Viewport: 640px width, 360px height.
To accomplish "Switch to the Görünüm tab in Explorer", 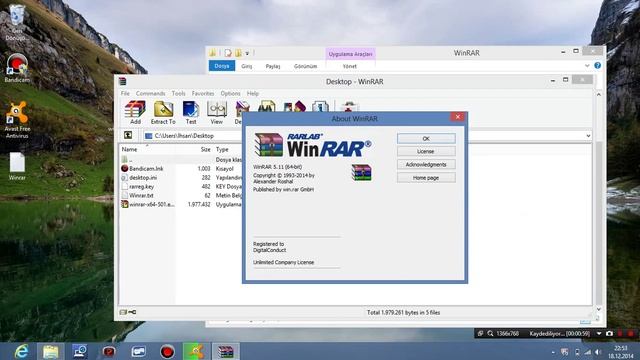I will coord(305,66).
